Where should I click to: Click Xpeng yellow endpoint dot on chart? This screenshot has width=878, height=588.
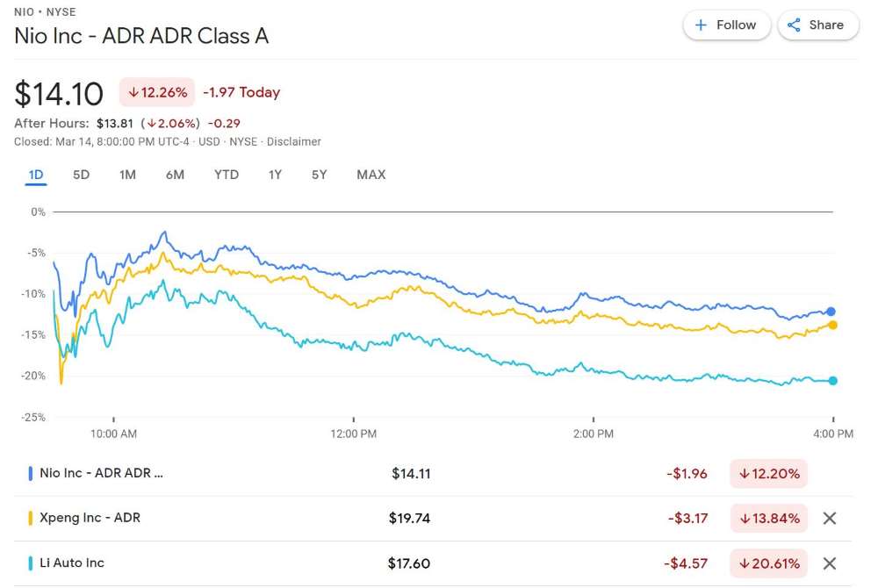tap(832, 325)
